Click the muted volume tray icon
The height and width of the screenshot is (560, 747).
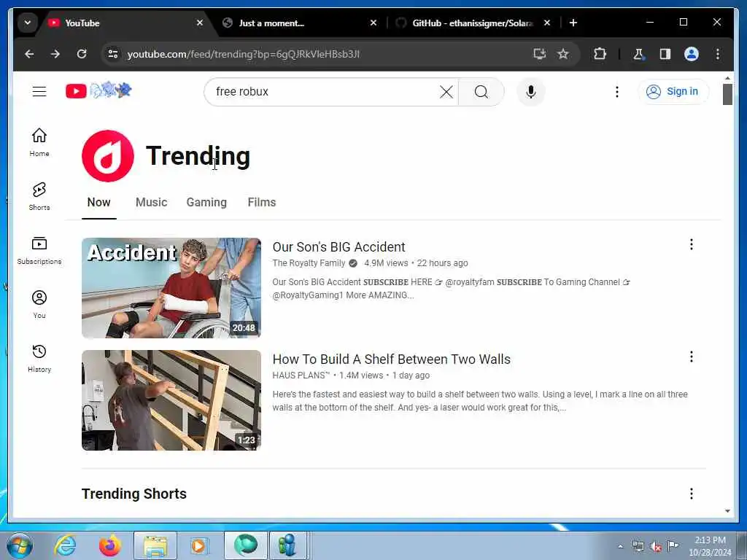(656, 547)
